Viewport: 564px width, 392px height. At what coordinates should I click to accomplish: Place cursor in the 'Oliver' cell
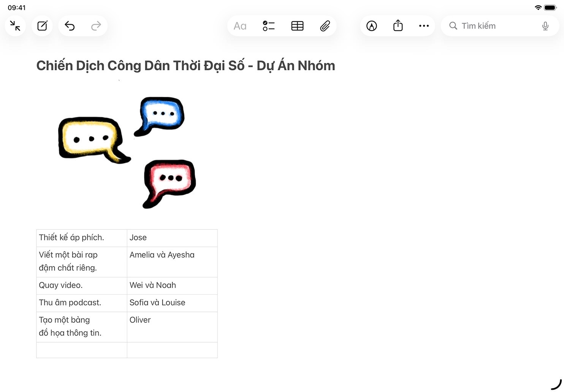click(x=172, y=327)
